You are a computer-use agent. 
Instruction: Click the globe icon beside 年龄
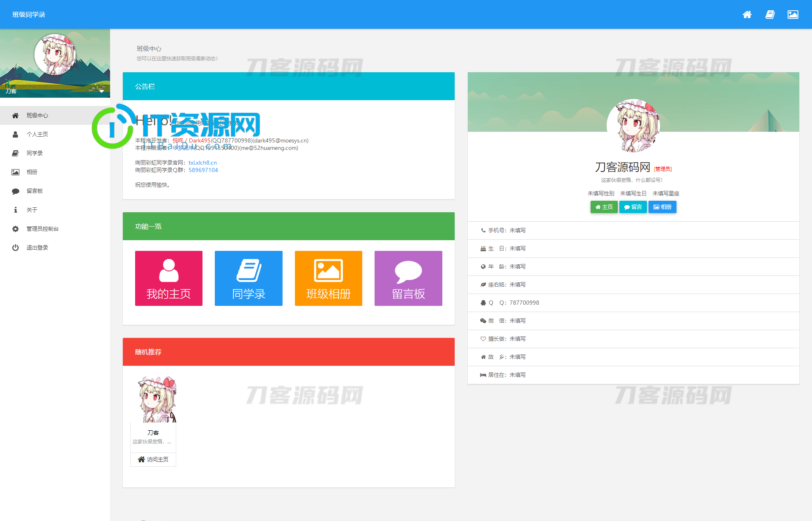pos(483,266)
